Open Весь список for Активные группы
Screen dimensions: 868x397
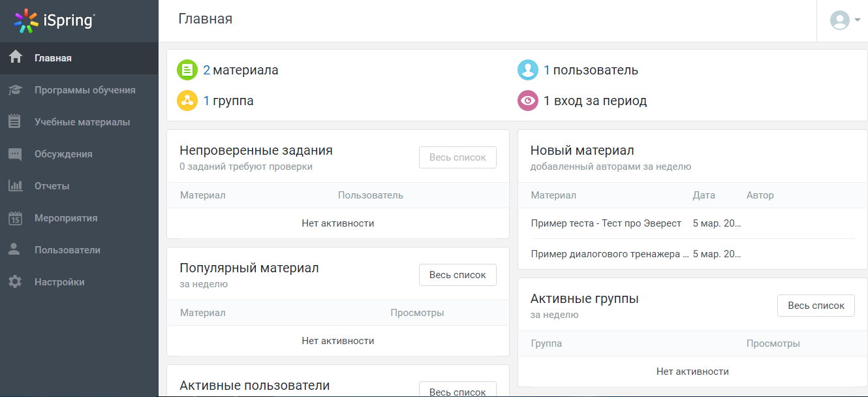click(816, 305)
